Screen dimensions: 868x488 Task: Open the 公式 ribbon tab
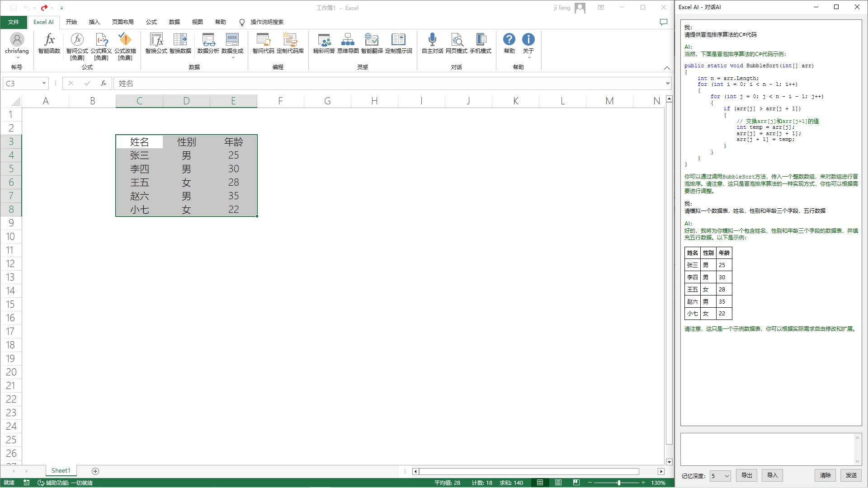151,22
